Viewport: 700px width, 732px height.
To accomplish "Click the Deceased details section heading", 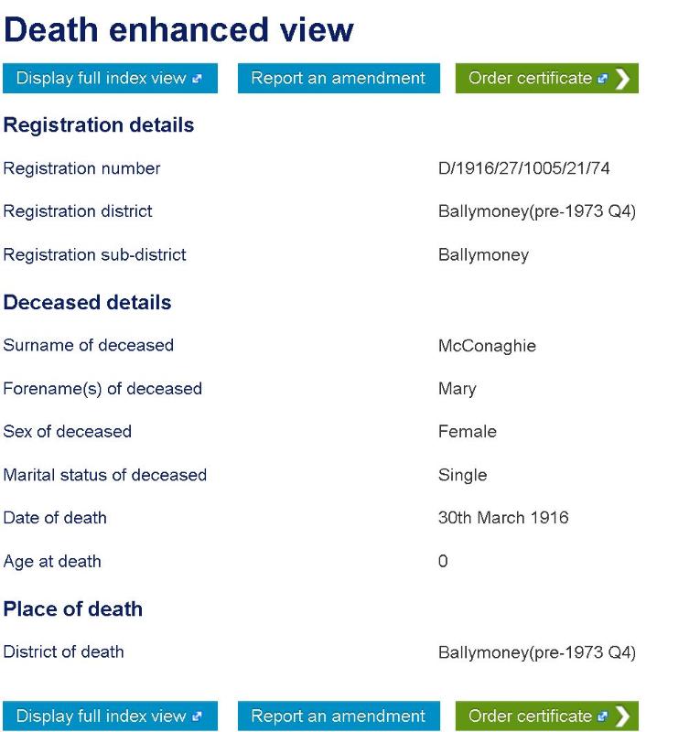I will 88,302.
